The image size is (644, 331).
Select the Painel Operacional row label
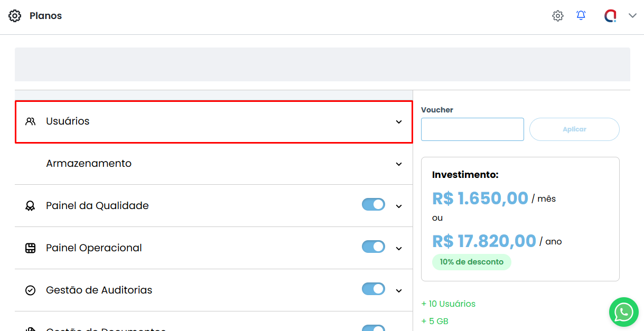point(94,248)
